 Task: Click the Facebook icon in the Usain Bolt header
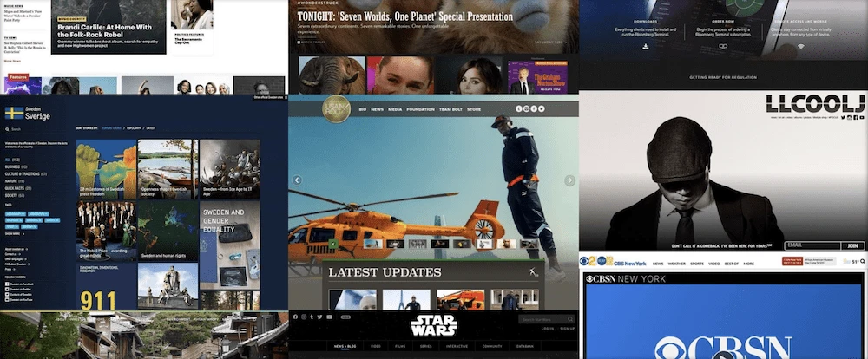tap(534, 109)
